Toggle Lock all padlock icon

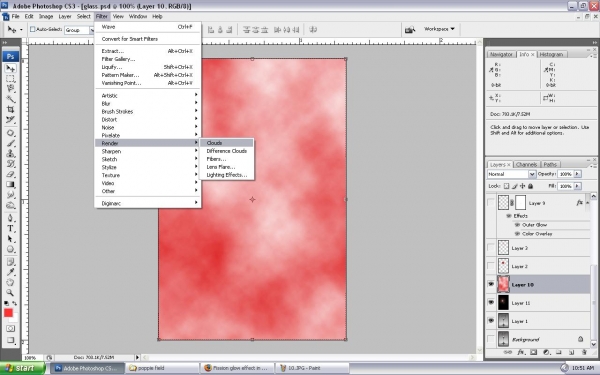coord(530,186)
